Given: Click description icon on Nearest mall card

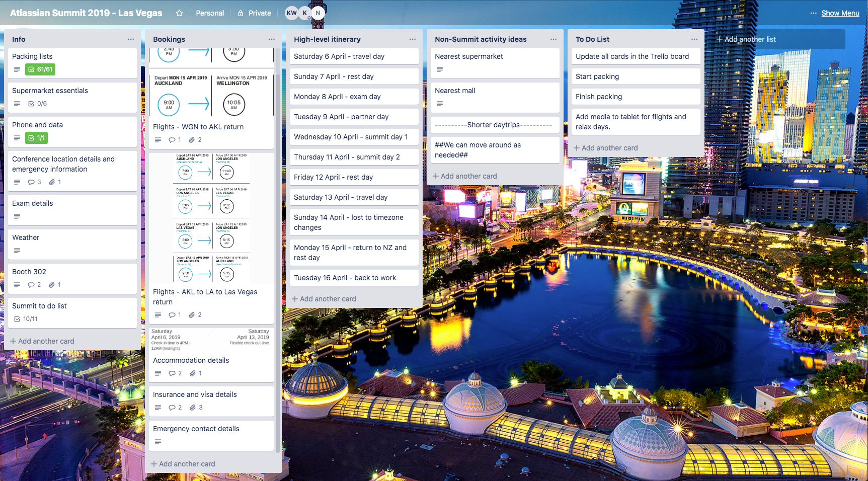Looking at the screenshot, I should coord(440,104).
